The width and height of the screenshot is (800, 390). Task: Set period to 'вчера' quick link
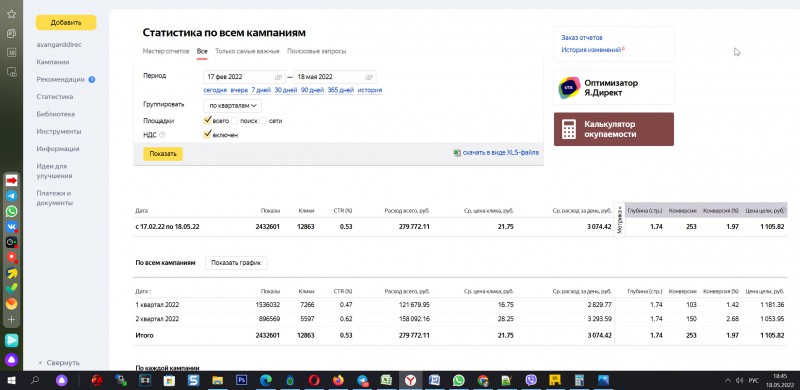pyautogui.click(x=239, y=90)
